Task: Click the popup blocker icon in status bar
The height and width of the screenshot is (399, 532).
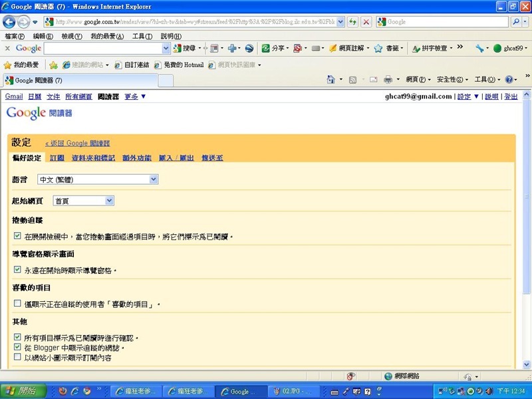Action: (x=351, y=376)
